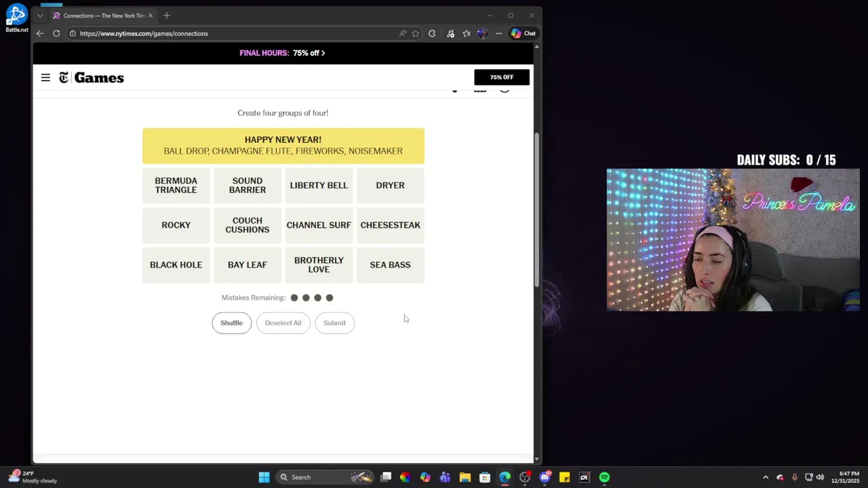Viewport: 868px width, 488px height.
Task: Open the music note toolbar icon
Action: 450,33
